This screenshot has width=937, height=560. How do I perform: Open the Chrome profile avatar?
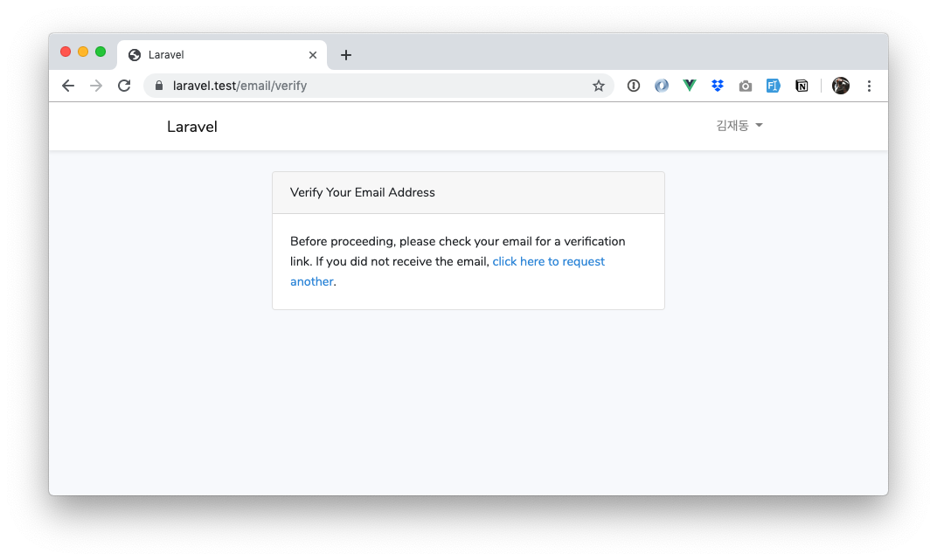pyautogui.click(x=841, y=86)
